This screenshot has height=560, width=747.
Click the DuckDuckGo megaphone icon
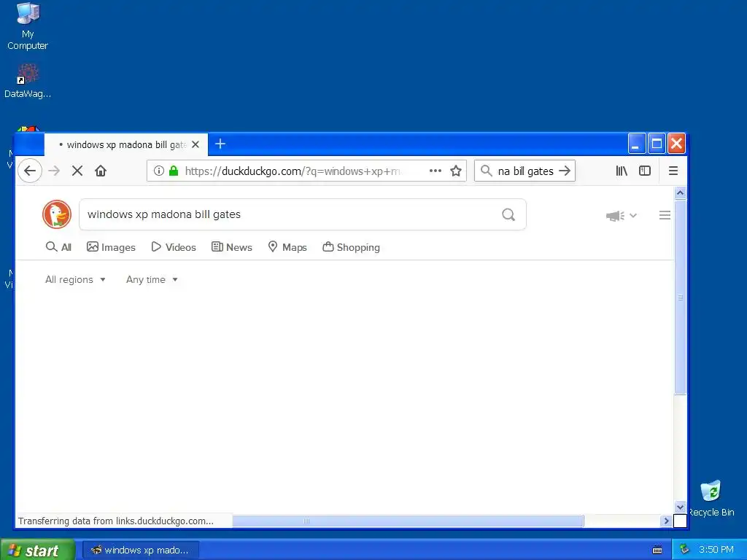point(615,216)
